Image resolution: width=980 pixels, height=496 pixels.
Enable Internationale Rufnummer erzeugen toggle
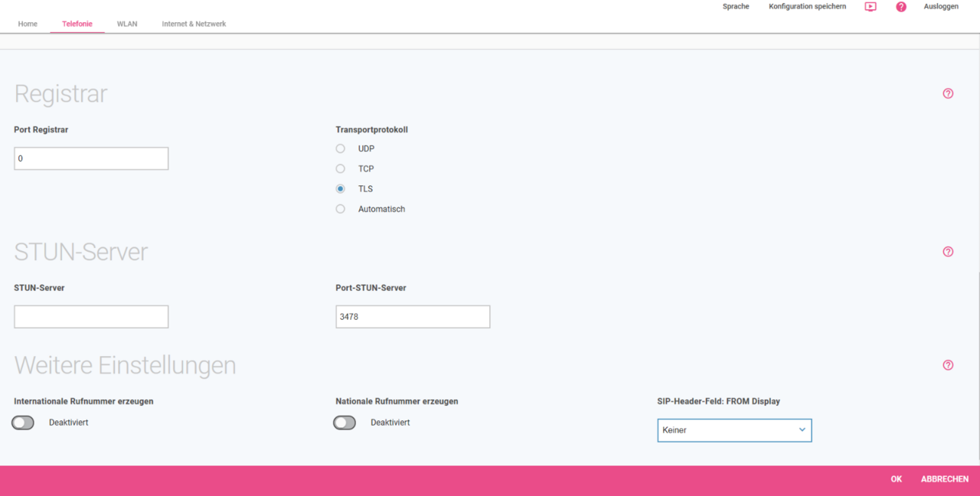click(x=23, y=423)
